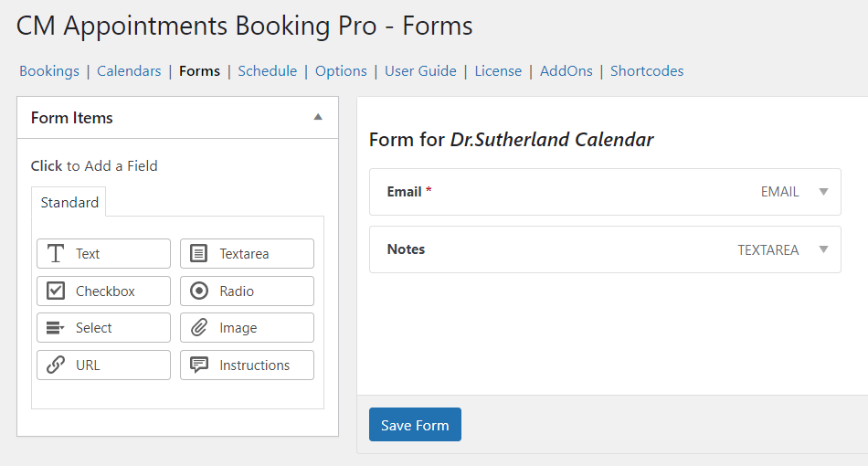
Task: Add a Textarea field
Action: (x=247, y=253)
